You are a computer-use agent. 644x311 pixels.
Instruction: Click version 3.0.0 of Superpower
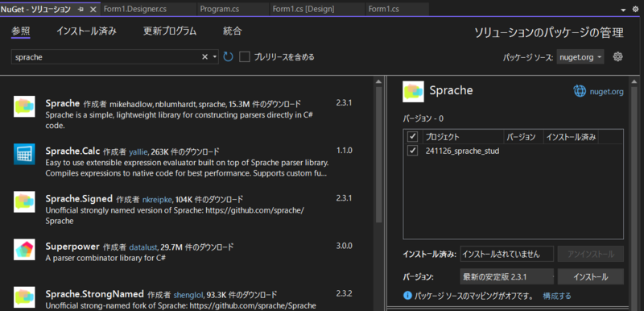click(x=345, y=246)
